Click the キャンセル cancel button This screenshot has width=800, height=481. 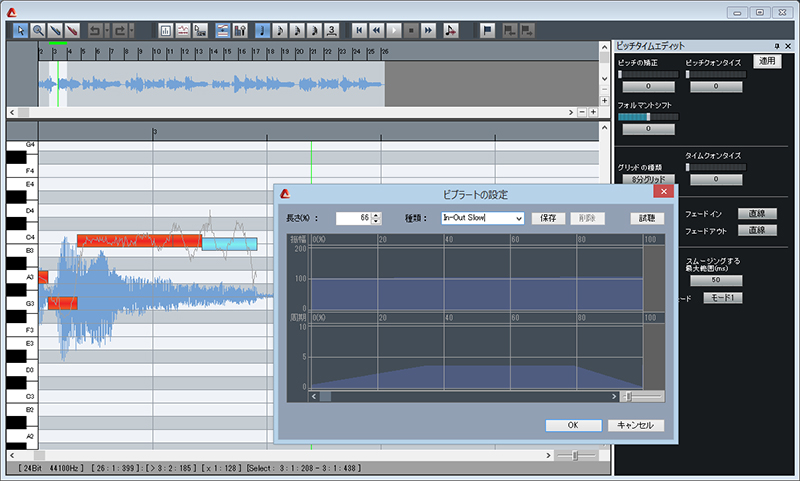[636, 425]
